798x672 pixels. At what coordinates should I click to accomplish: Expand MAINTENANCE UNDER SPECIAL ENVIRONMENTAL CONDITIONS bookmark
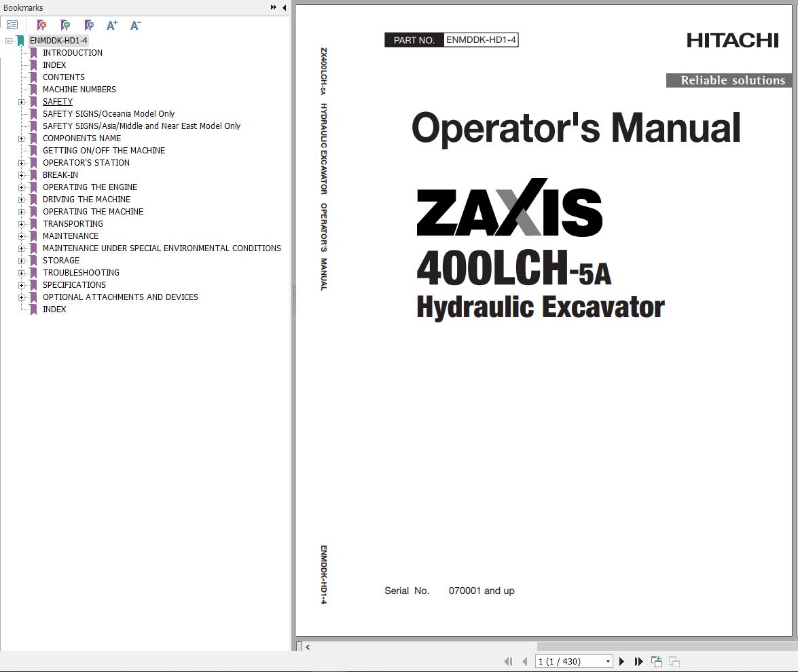coord(21,248)
